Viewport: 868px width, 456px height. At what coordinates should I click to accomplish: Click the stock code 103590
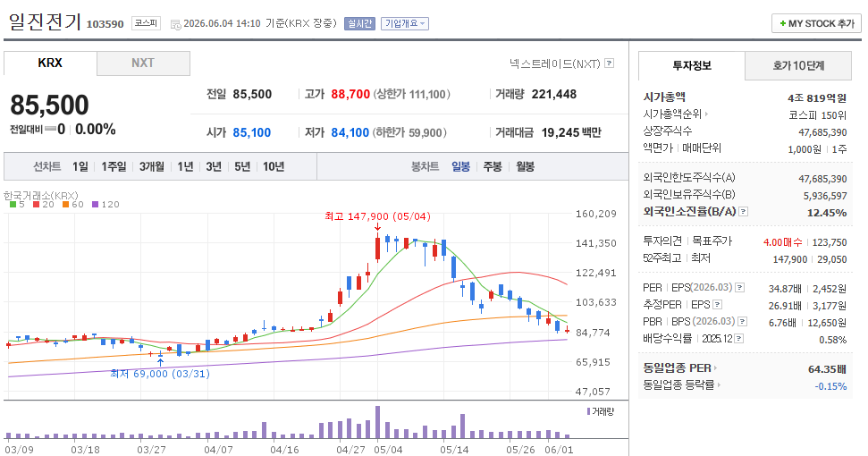(105, 24)
